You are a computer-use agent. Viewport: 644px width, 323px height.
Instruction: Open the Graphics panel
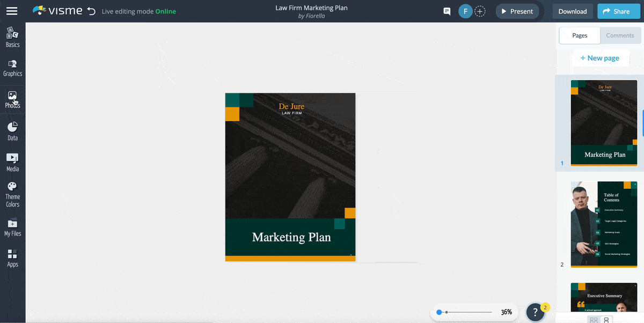click(x=12, y=68)
